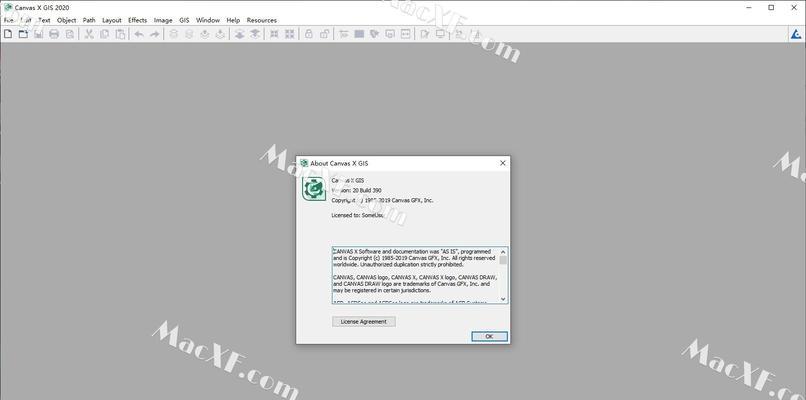The width and height of the screenshot is (806, 400).
Task: Open the Effects menu
Action: point(137,20)
